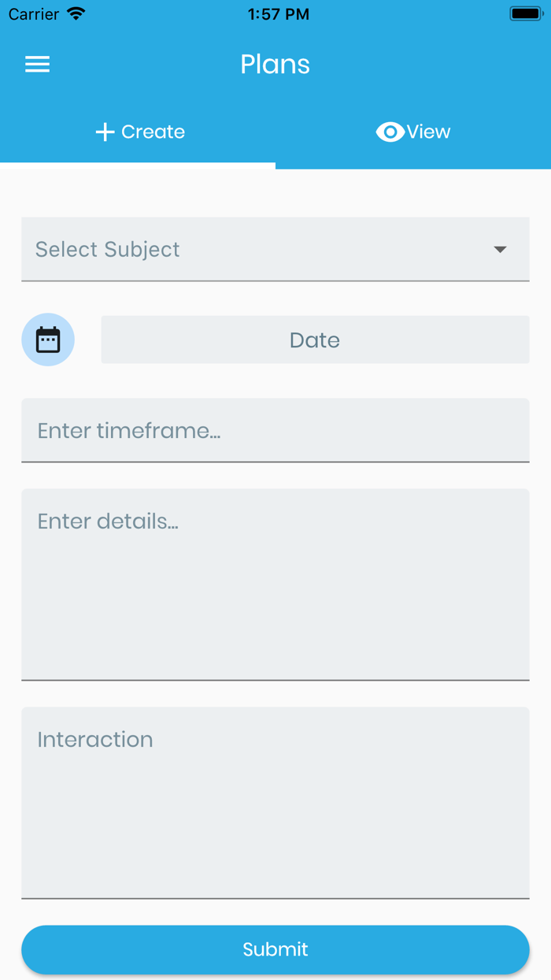The image size is (551, 980).
Task: Click the Plans title in the header
Action: 275,64
